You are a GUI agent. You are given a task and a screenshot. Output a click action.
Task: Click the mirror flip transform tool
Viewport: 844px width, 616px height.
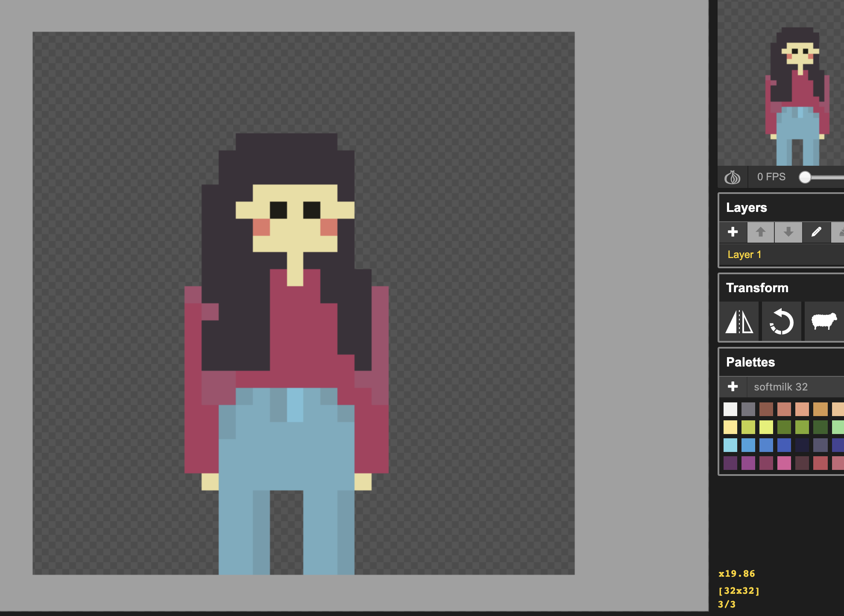coord(739,322)
